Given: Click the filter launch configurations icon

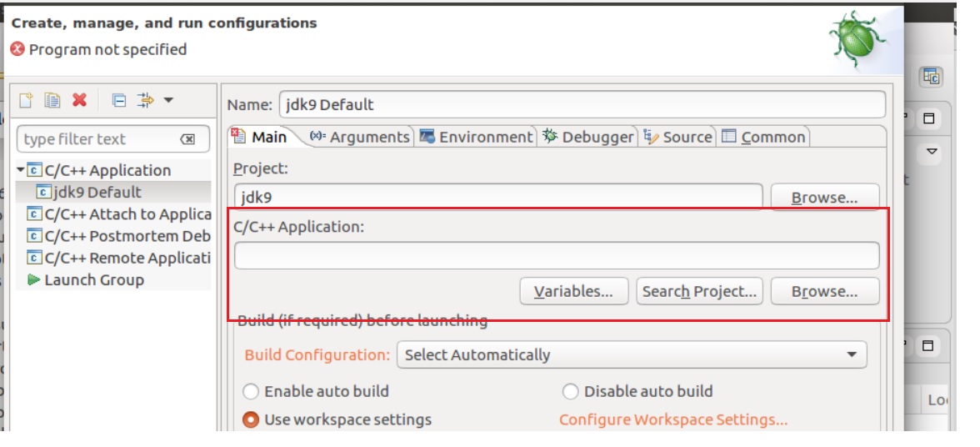Looking at the screenshot, I should click(146, 100).
